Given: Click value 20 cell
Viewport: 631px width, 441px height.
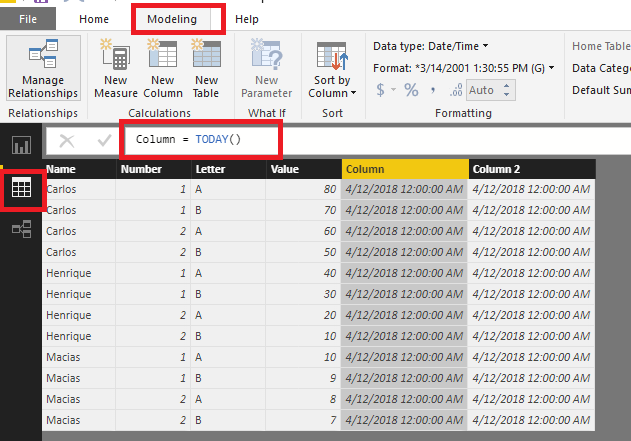Looking at the screenshot, I should point(303,315).
